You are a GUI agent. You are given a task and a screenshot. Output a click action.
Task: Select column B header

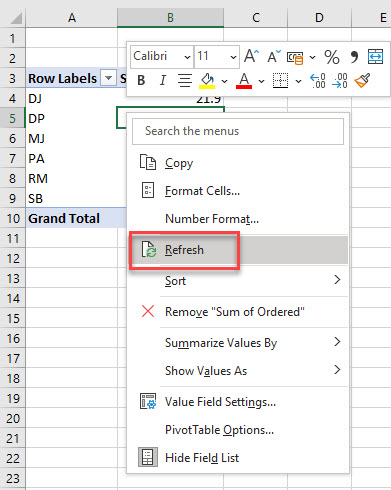(x=170, y=18)
